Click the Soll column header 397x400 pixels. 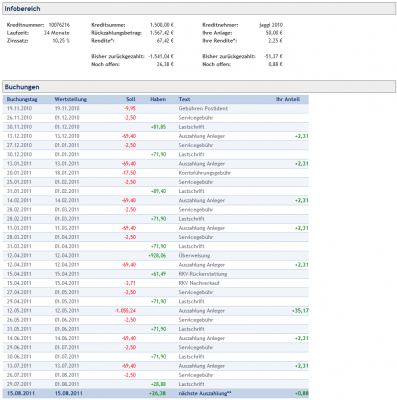(131, 99)
